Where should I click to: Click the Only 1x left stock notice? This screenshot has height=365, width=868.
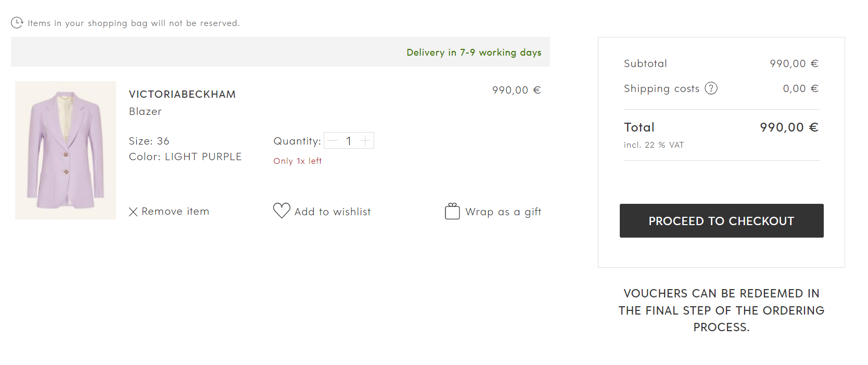pos(297,161)
